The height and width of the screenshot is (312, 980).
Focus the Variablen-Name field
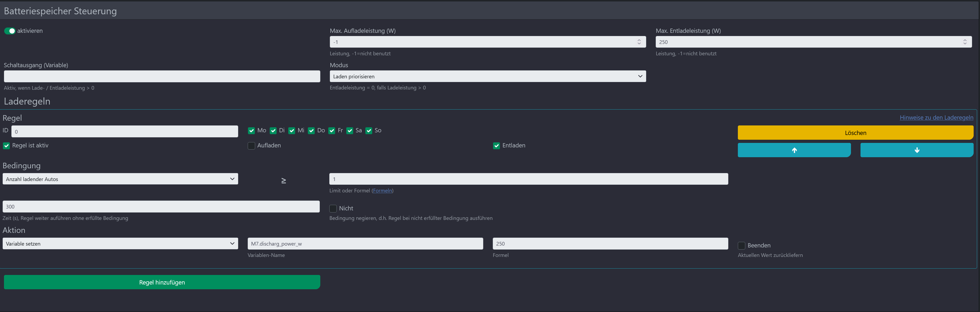coord(365,244)
